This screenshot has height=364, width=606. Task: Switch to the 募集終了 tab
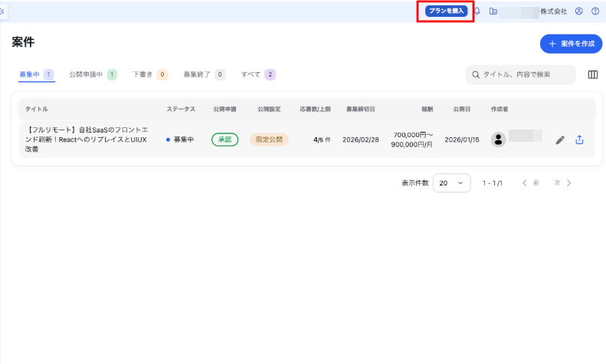[204, 74]
